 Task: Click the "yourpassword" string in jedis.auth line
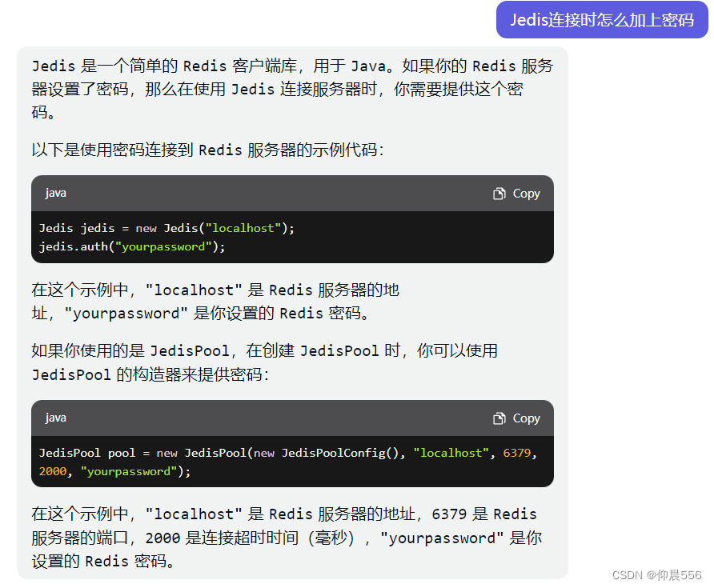pyautogui.click(x=163, y=246)
